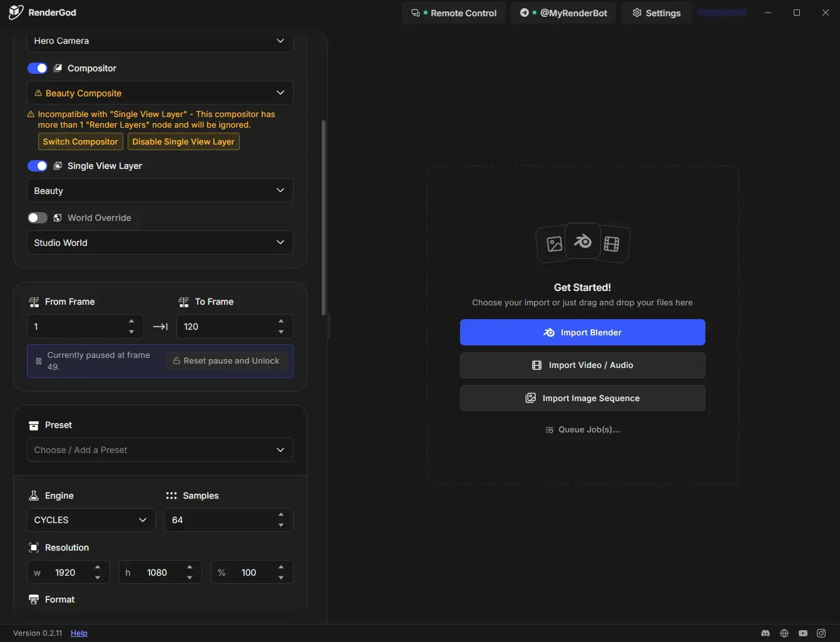Click the Compositor icon beside its label

pyautogui.click(x=58, y=68)
